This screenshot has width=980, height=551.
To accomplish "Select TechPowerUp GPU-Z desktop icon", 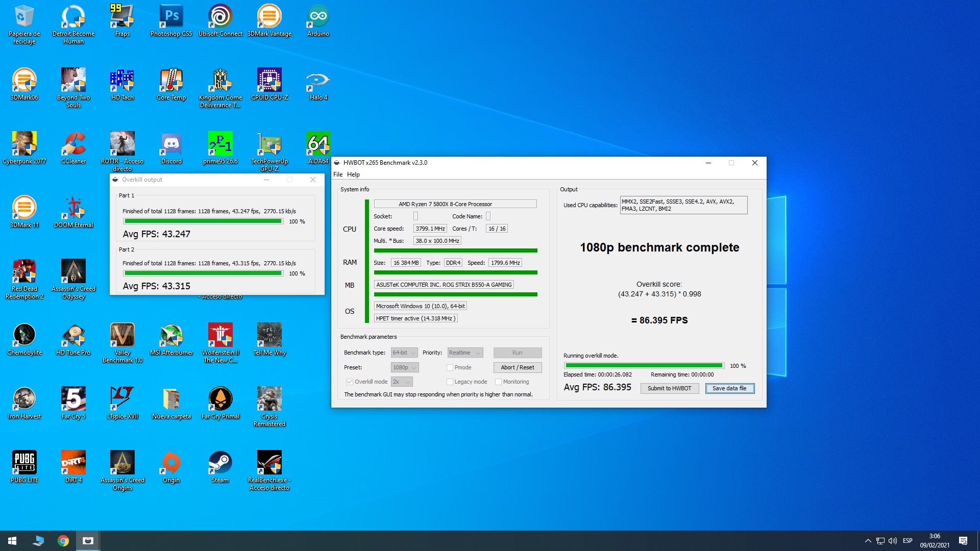I will coord(269,152).
